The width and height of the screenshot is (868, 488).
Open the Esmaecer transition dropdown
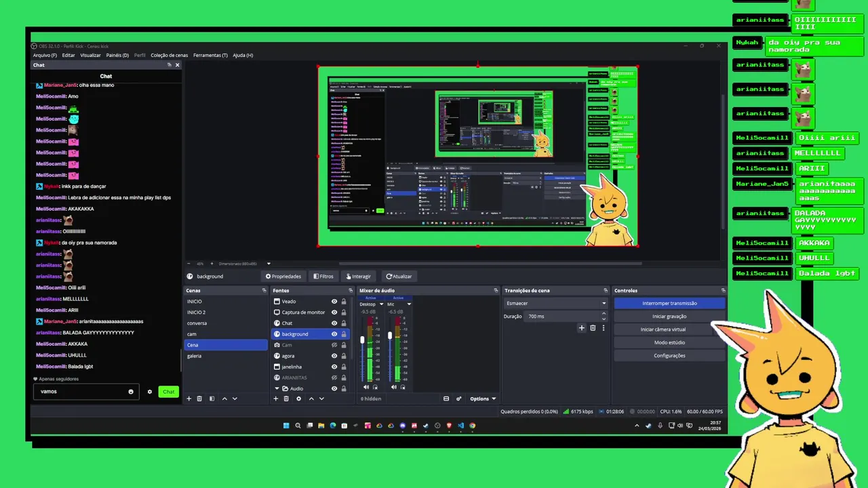[555, 303]
